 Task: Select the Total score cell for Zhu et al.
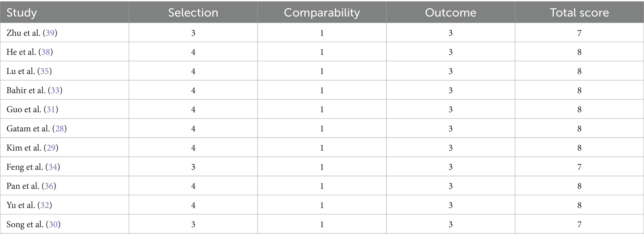click(x=579, y=33)
